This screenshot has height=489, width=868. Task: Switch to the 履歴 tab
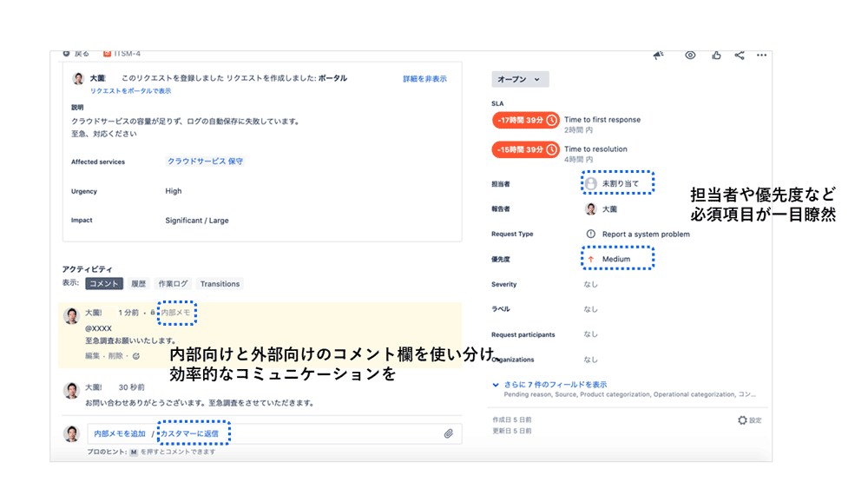[x=139, y=284]
